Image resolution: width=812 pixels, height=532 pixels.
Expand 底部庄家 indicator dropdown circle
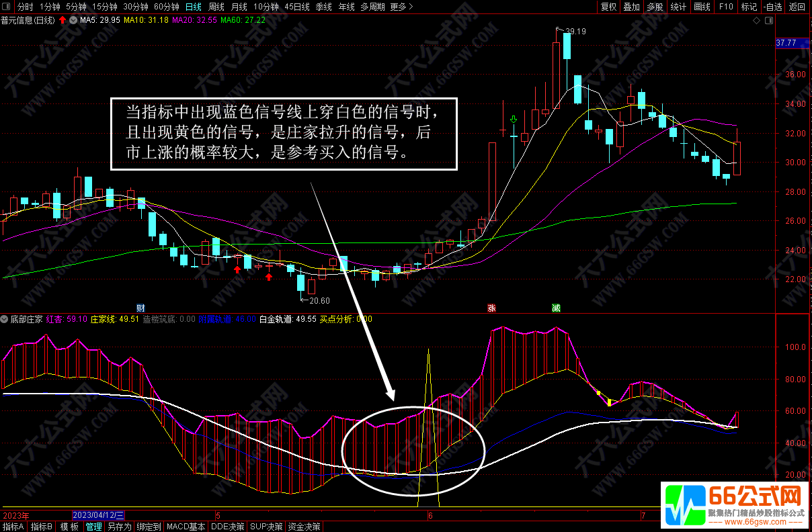[5, 319]
